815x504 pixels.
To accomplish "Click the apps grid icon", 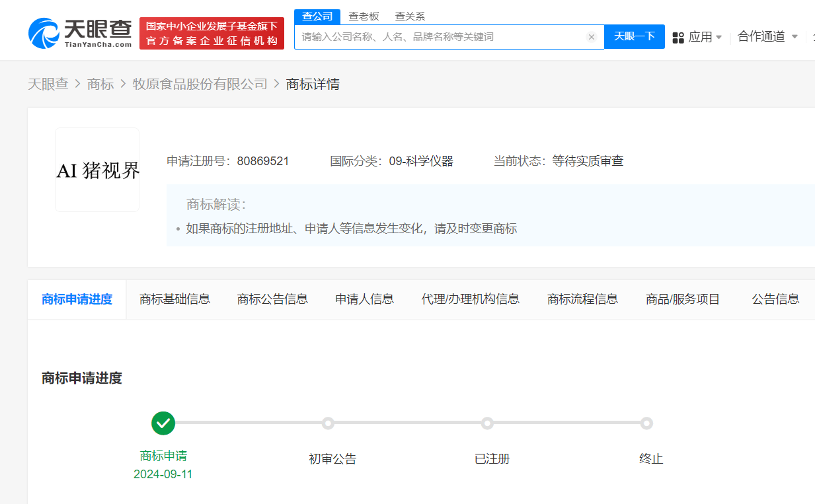I will pos(678,38).
